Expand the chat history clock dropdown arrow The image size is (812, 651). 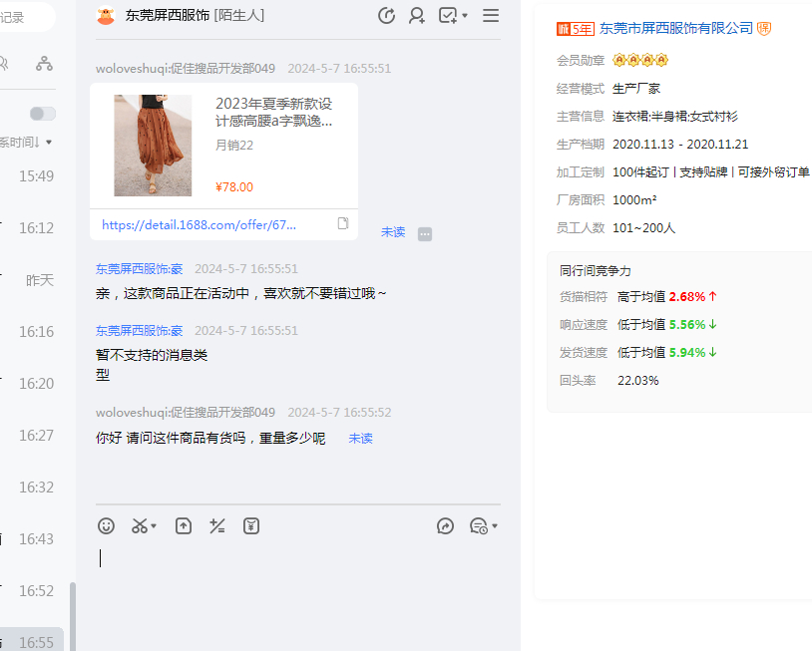point(495,526)
